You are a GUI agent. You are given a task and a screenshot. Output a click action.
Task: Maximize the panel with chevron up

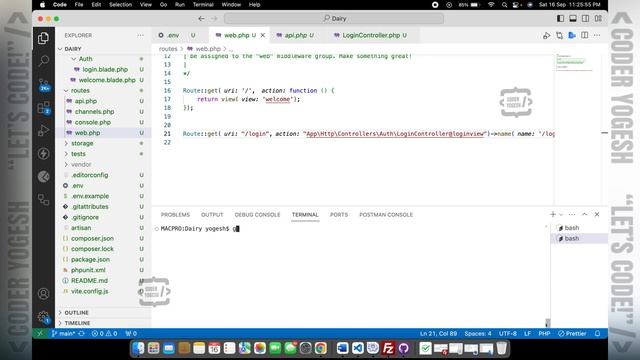click(584, 214)
